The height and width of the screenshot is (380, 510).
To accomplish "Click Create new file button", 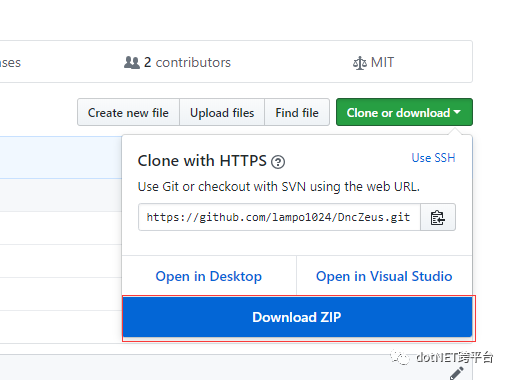I will tap(128, 112).
